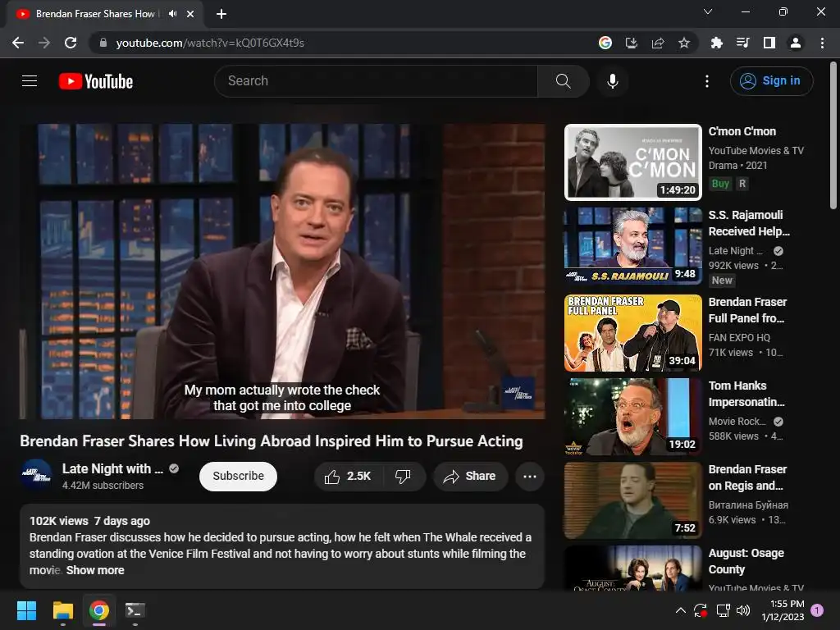Bookmark this page with the star icon
The width and height of the screenshot is (840, 630).
(x=684, y=43)
